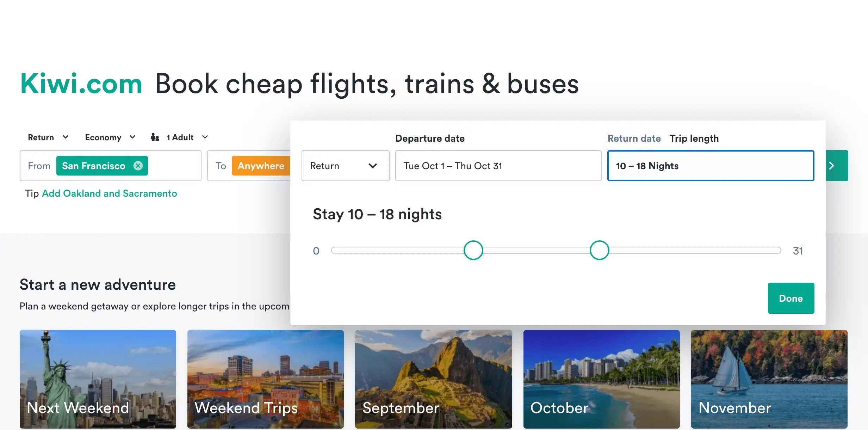Open the Weekend Trips card

(265, 379)
